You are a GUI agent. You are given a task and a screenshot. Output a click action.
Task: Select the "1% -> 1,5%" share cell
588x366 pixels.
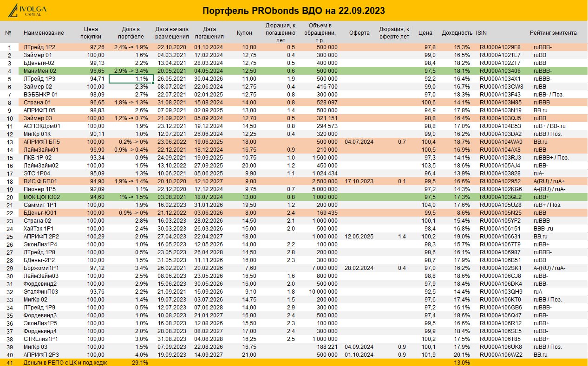click(134, 197)
